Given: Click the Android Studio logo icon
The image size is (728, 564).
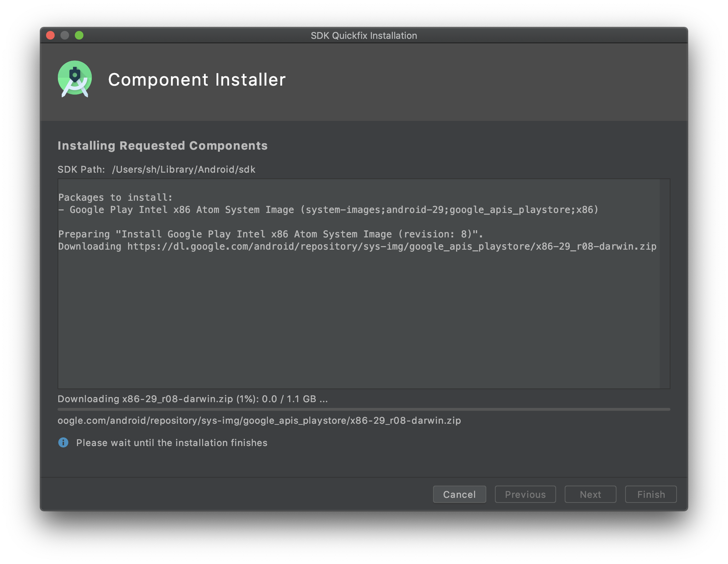Looking at the screenshot, I should coord(75,79).
